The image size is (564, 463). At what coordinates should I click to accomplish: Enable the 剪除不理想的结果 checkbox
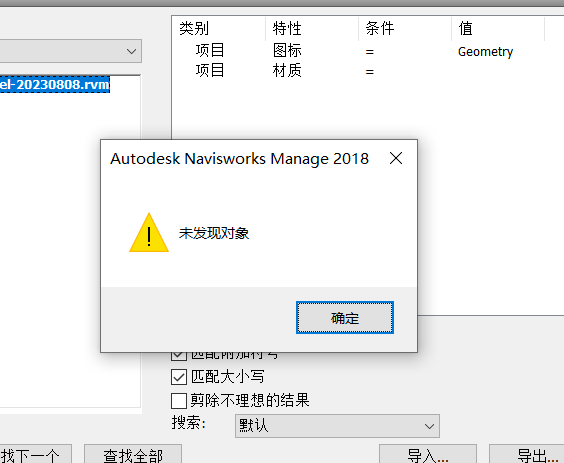coord(179,400)
